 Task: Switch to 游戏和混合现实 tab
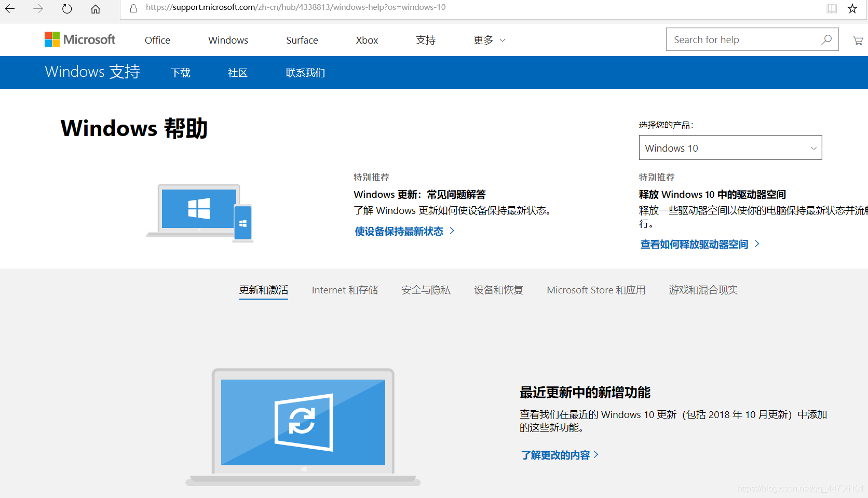tap(703, 290)
